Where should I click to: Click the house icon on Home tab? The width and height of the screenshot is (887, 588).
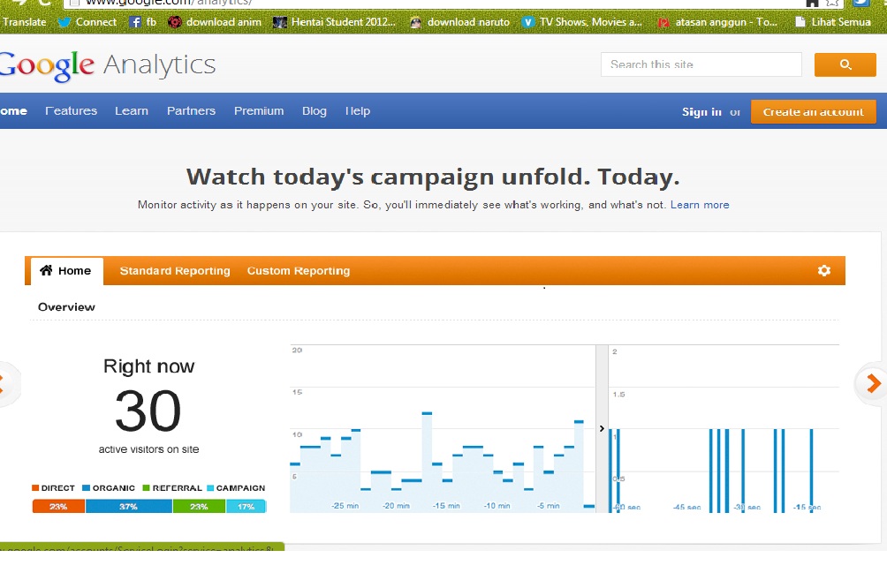[x=47, y=271]
